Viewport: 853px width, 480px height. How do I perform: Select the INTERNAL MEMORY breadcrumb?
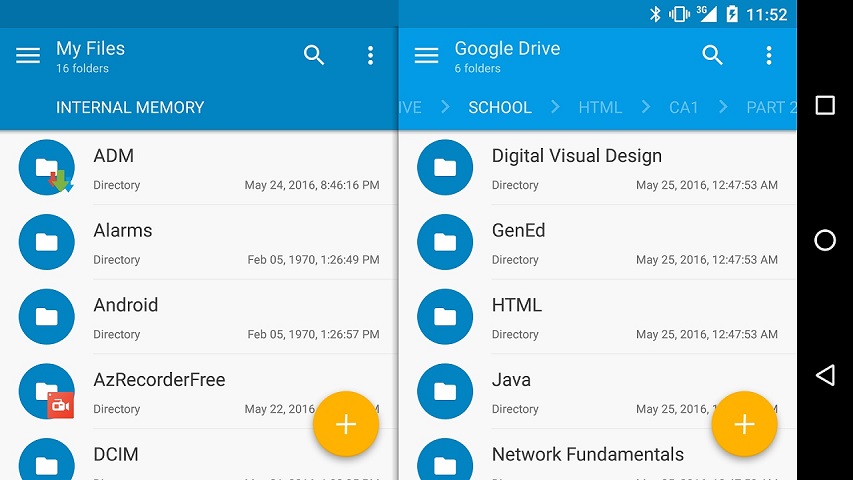pos(130,107)
